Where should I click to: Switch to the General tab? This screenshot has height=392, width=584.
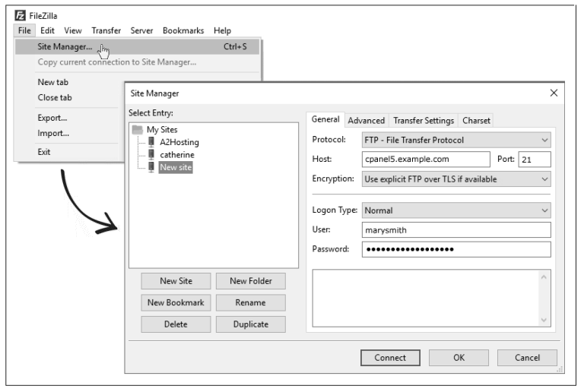(x=325, y=119)
